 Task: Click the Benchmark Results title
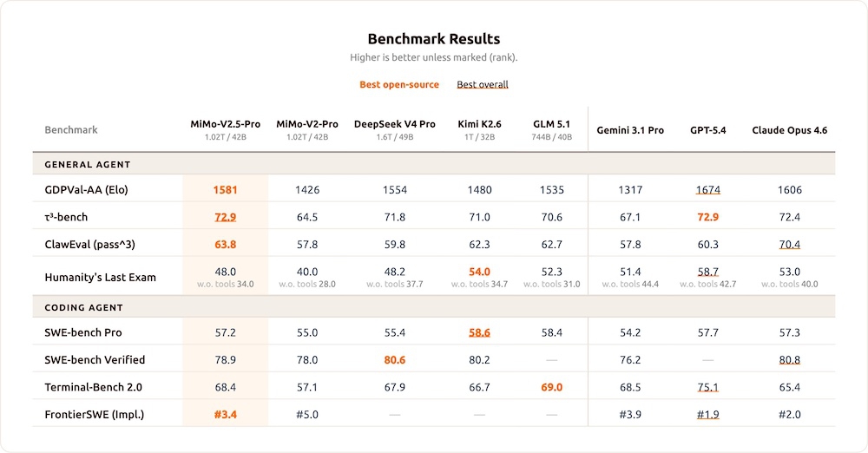pyautogui.click(x=434, y=39)
